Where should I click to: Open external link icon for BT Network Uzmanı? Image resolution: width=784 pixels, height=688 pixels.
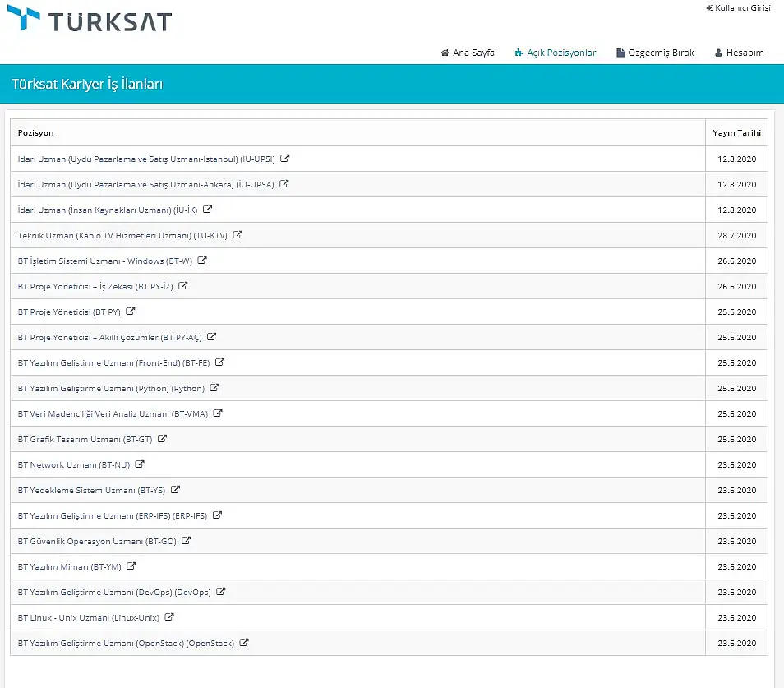tap(140, 464)
